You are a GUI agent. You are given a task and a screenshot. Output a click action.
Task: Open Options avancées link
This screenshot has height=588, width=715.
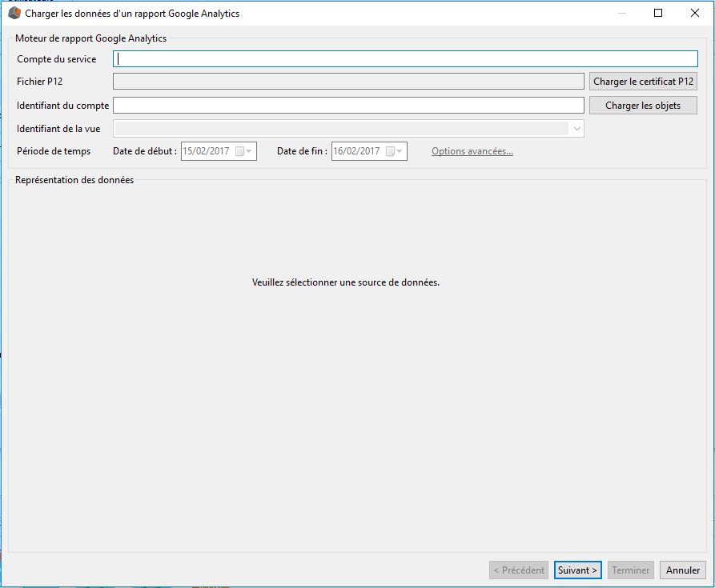[x=472, y=151]
